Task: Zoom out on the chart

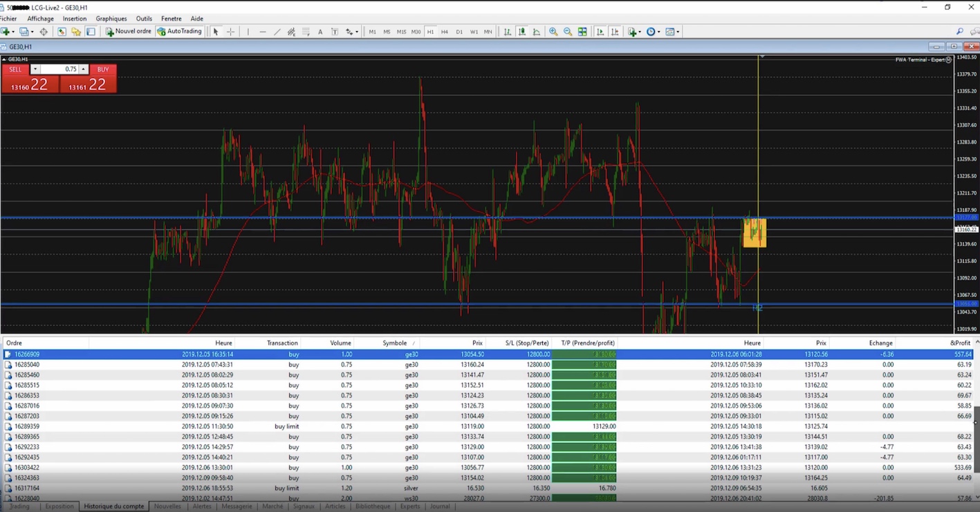Action: pos(568,32)
